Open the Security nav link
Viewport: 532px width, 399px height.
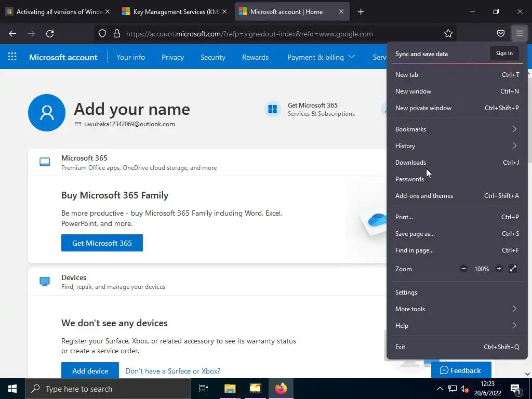[212, 57]
